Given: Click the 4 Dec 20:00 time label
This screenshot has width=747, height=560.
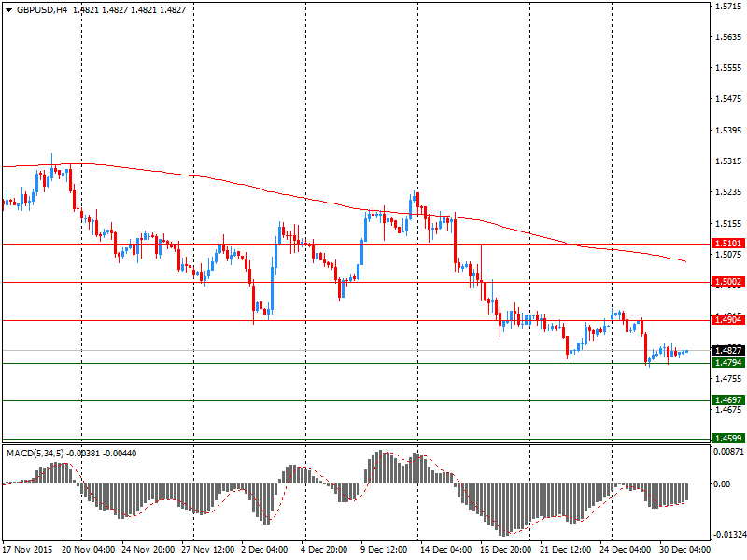Looking at the screenshot, I should pyautogui.click(x=324, y=549).
